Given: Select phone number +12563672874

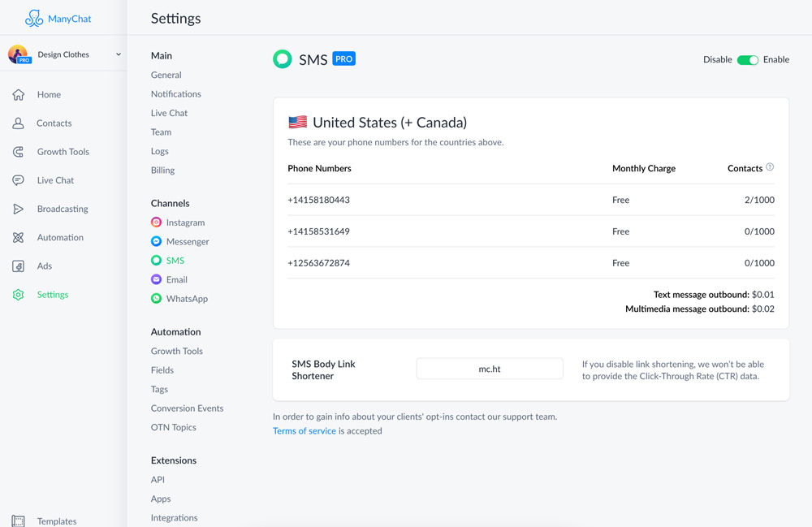Looking at the screenshot, I should 318,263.
